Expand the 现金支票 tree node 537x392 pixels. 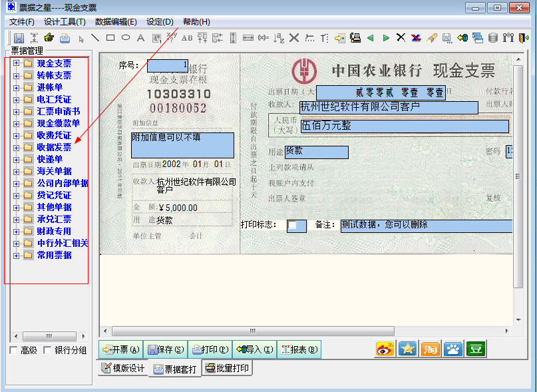coord(17,64)
